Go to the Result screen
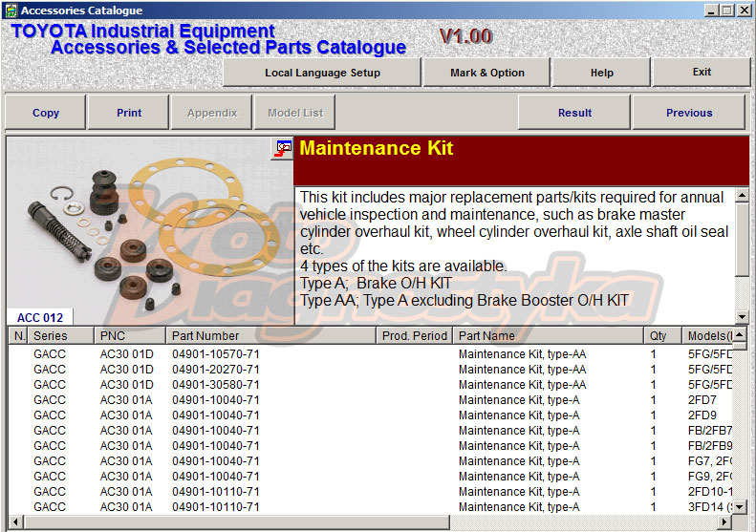 [574, 113]
